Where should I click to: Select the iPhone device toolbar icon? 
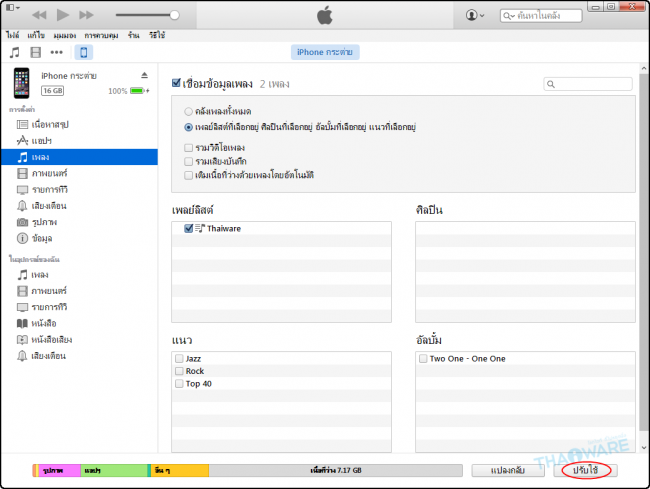[x=84, y=52]
